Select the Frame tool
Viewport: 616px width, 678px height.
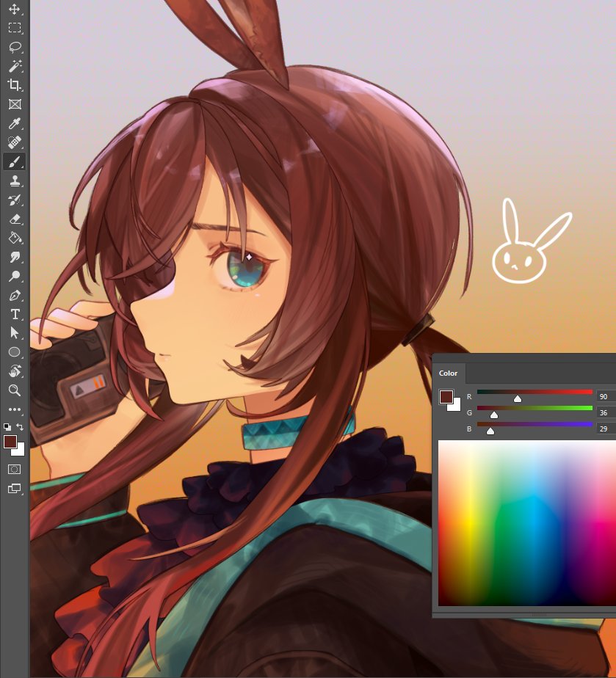coord(14,104)
